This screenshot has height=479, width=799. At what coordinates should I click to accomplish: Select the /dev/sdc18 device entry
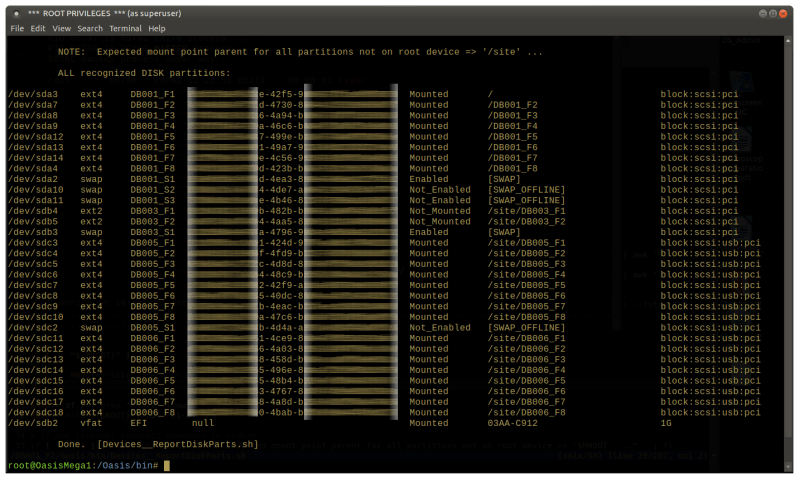point(36,413)
